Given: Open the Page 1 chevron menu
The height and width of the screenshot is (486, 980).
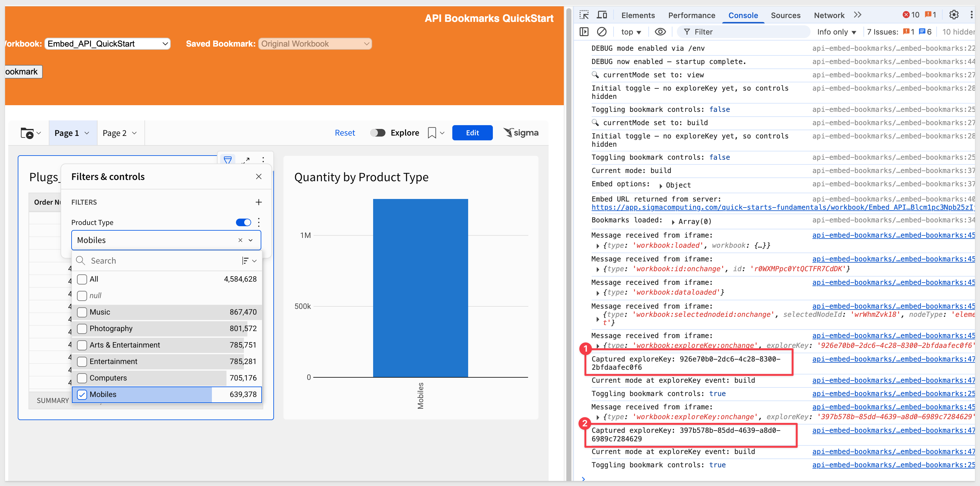Looking at the screenshot, I should 87,133.
